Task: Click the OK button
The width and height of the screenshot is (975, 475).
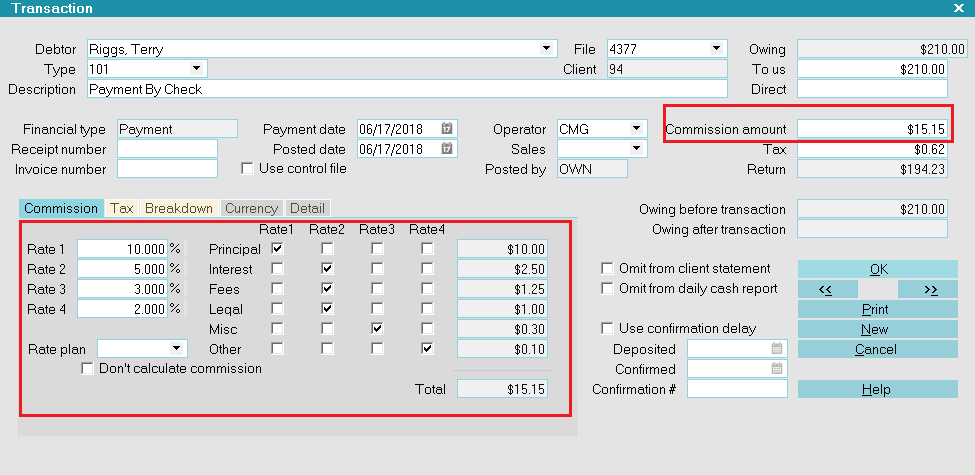Action: coord(878,269)
